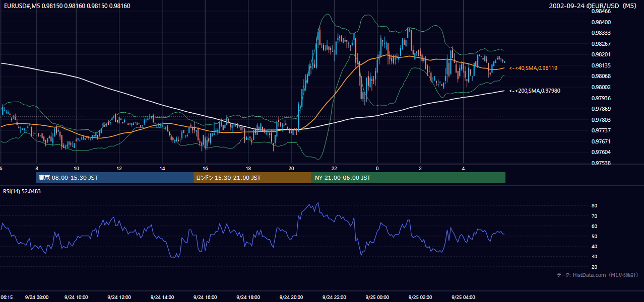Image resolution: width=644 pixels, height=302 pixels.
Task: Click the 2002-09-24 EUR/USD (M5) heading
Action: coord(593,6)
